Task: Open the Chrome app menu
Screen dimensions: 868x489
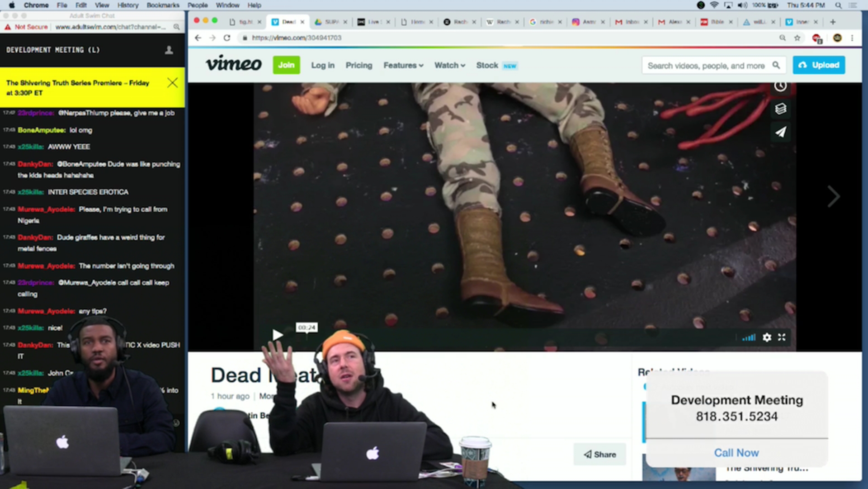Action: click(36, 5)
